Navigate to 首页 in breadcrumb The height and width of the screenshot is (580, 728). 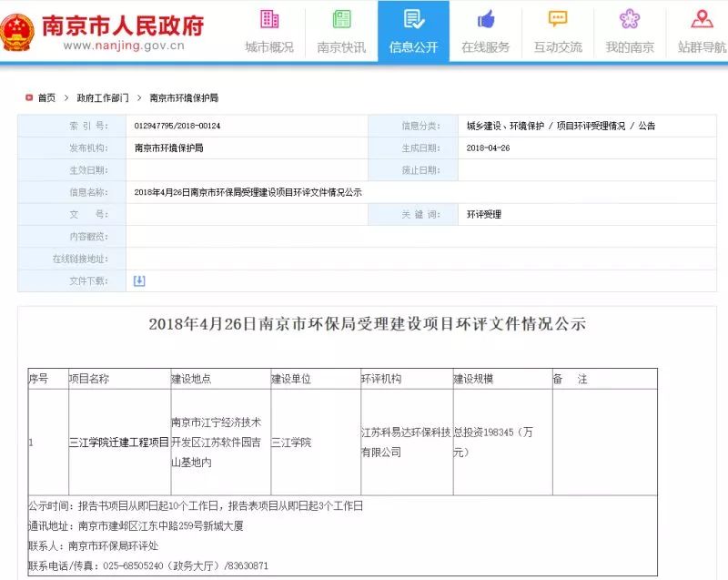[47, 97]
